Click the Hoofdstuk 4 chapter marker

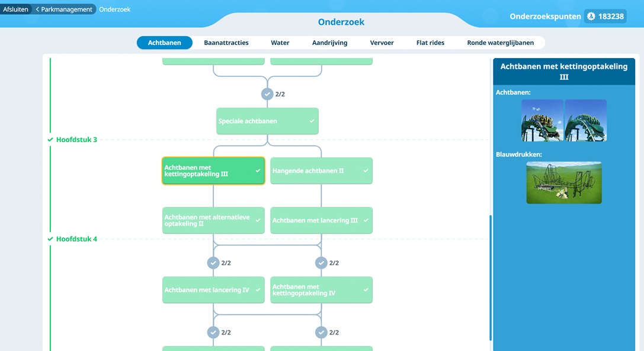pos(76,239)
